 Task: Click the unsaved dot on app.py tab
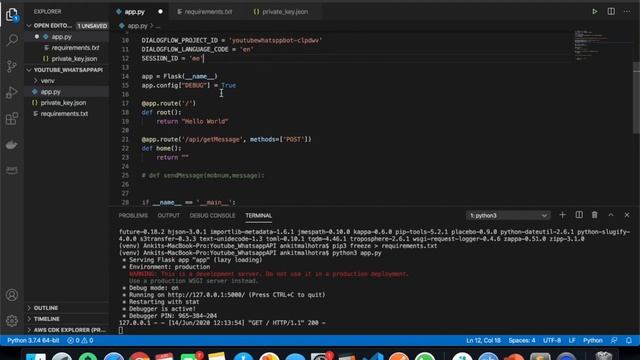click(x=160, y=12)
